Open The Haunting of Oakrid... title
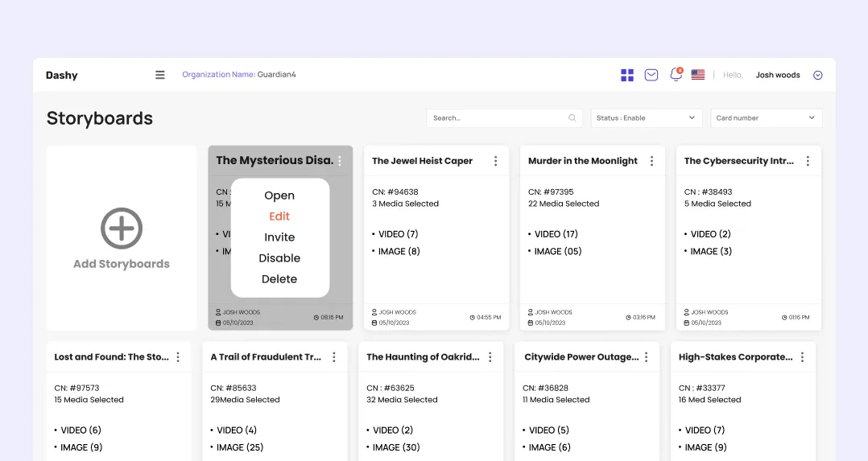Image resolution: width=868 pixels, height=461 pixels. pos(423,357)
